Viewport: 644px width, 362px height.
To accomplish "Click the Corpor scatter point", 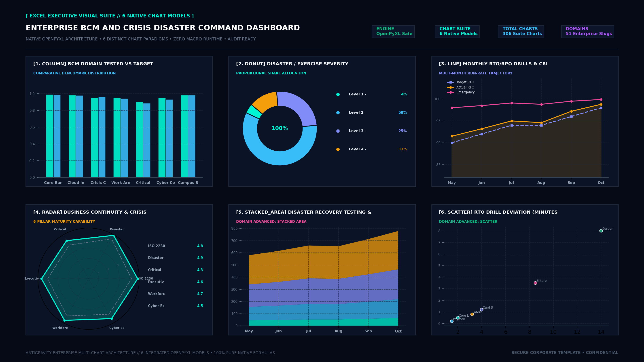I will [x=601, y=231].
